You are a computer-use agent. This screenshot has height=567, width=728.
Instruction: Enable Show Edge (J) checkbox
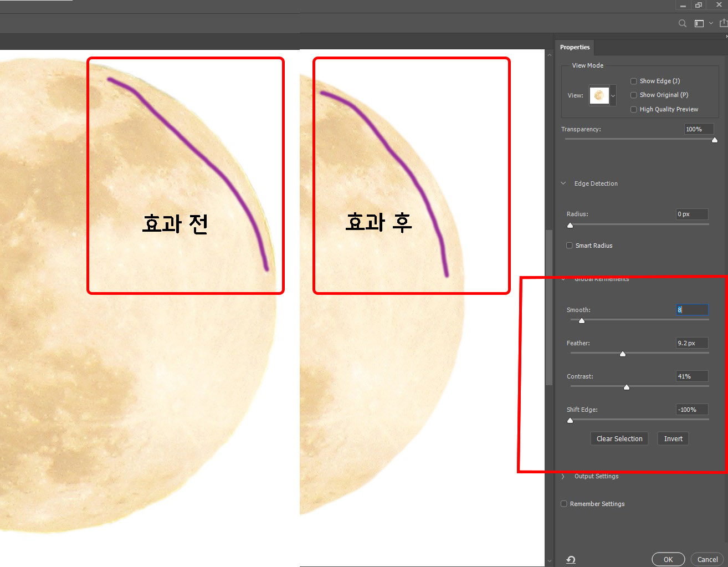634,81
